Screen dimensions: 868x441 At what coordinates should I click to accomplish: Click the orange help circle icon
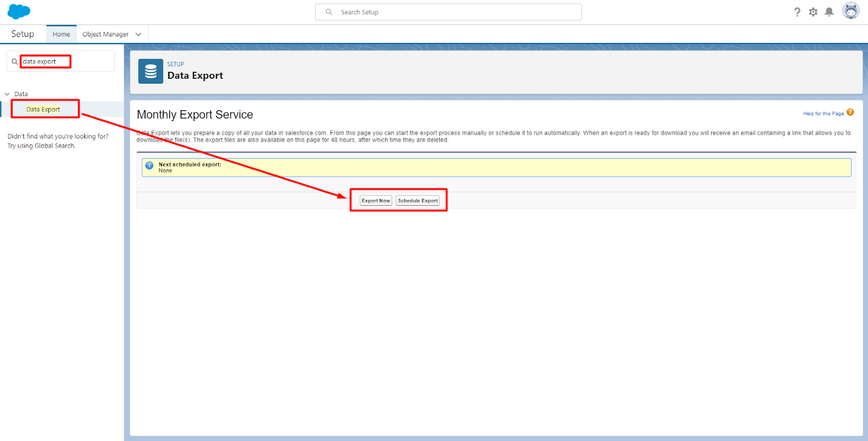(x=850, y=112)
